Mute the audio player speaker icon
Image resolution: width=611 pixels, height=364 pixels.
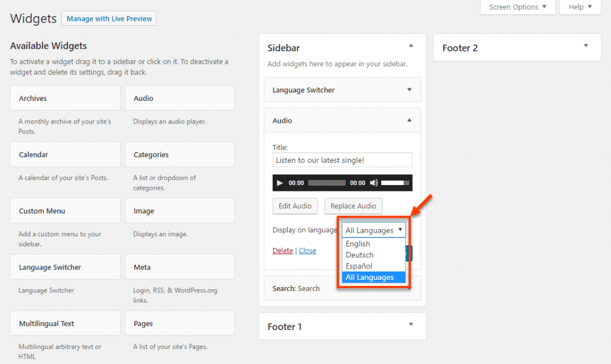tap(374, 183)
